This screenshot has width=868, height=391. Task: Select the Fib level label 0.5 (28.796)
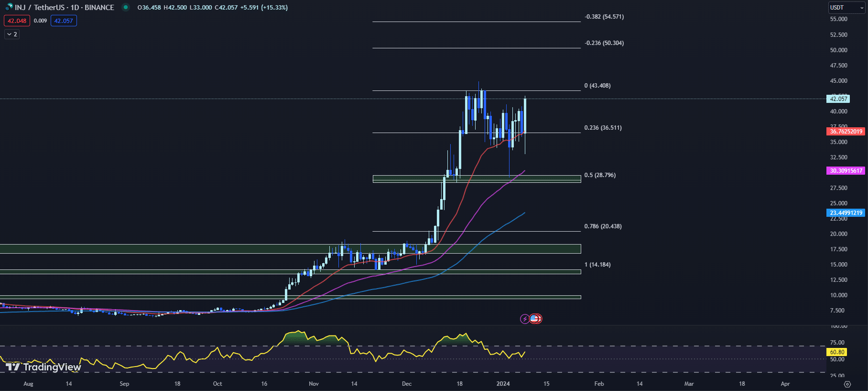tap(600, 175)
